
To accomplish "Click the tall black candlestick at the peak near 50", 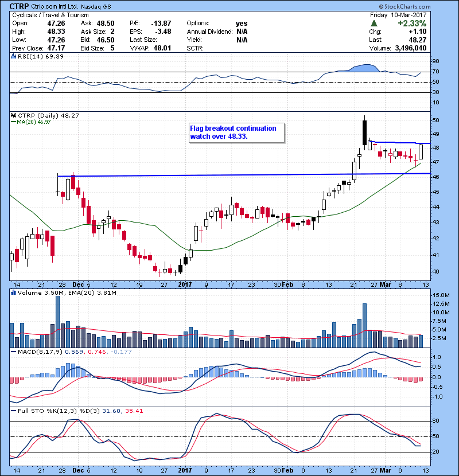I will (x=364, y=132).
